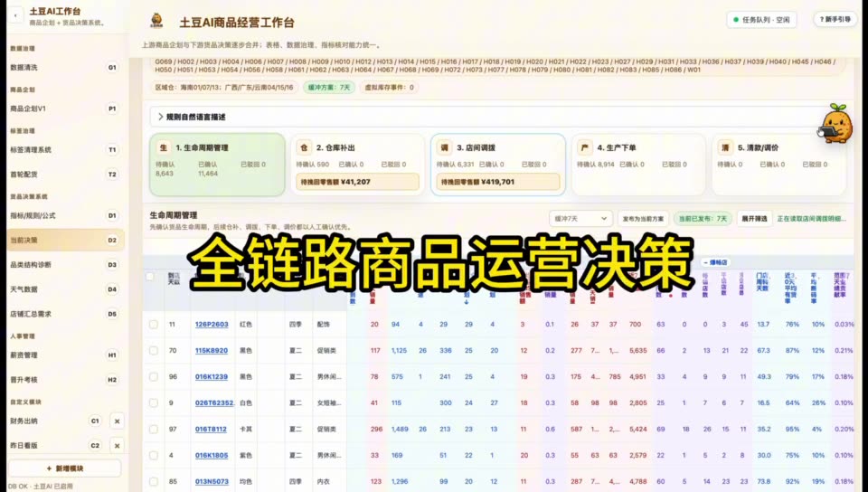This screenshot has height=492, width=868.
Task: Click the 生 icon on lifecycle card
Action: coord(164,147)
